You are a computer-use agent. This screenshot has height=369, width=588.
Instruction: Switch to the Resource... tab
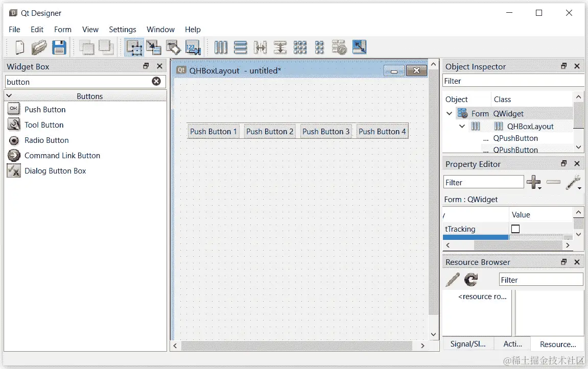tap(558, 344)
